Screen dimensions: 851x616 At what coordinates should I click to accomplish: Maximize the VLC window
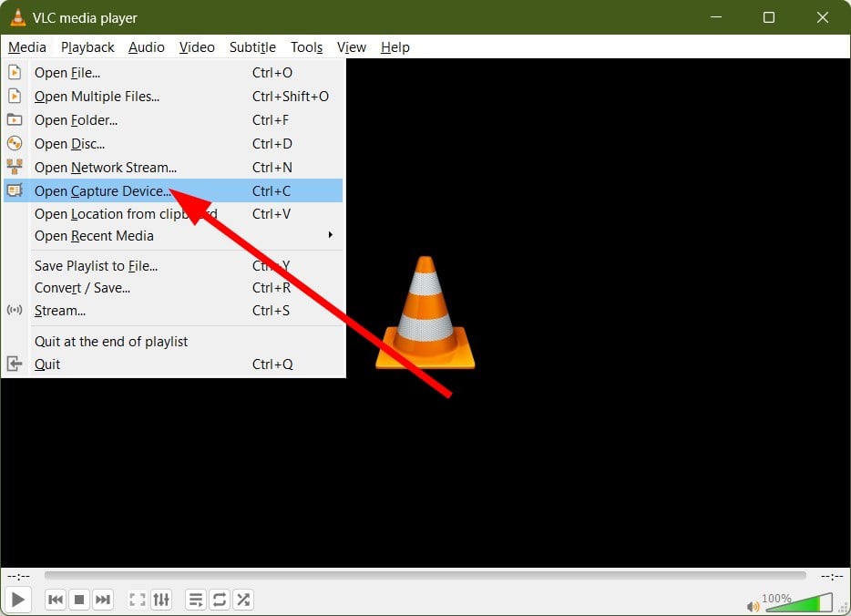769,17
